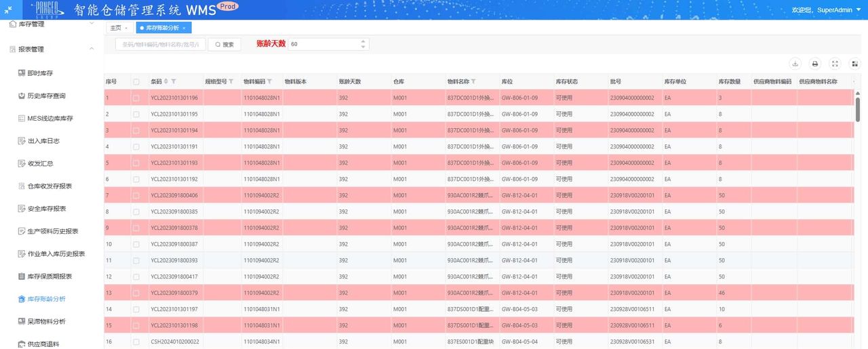Image resolution: width=868 pixels, height=349 pixels.
Task: Click the 搜索 button
Action: [224, 44]
